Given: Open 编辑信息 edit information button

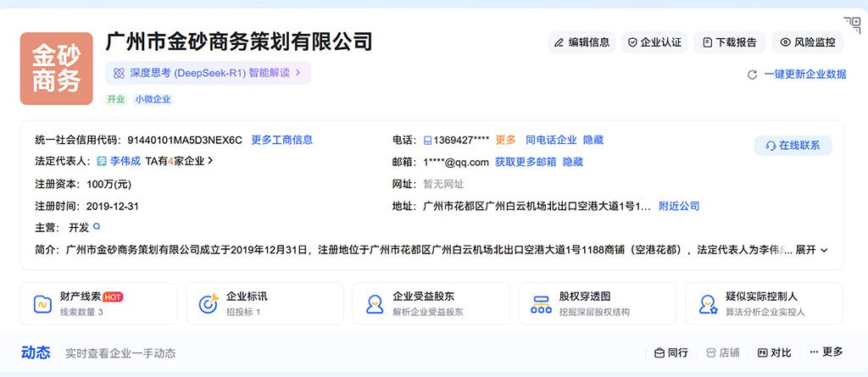Looking at the screenshot, I should point(581,42).
